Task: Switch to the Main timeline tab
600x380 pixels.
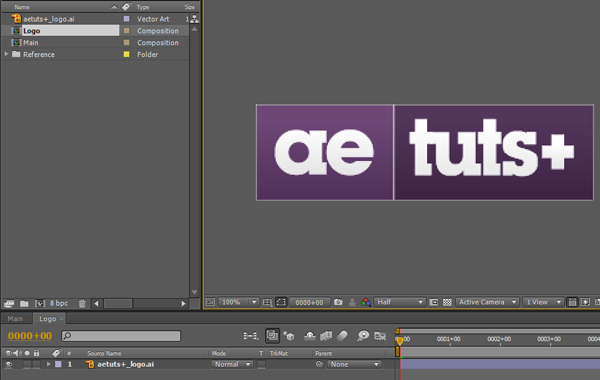Action: click(x=15, y=318)
